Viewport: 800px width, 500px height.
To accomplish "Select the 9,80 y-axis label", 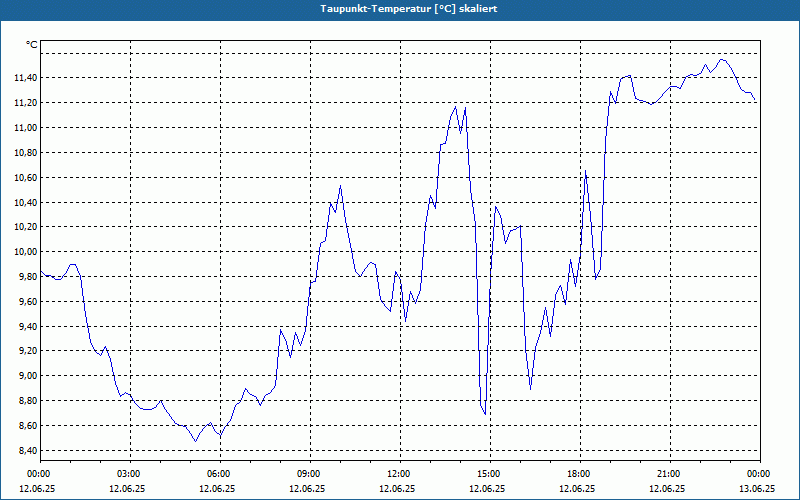I will tap(28, 277).
